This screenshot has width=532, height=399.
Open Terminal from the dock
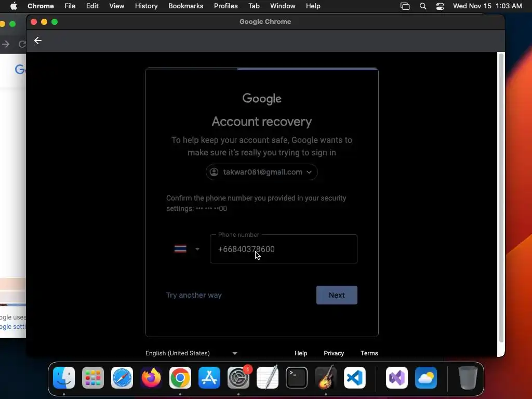point(297,378)
